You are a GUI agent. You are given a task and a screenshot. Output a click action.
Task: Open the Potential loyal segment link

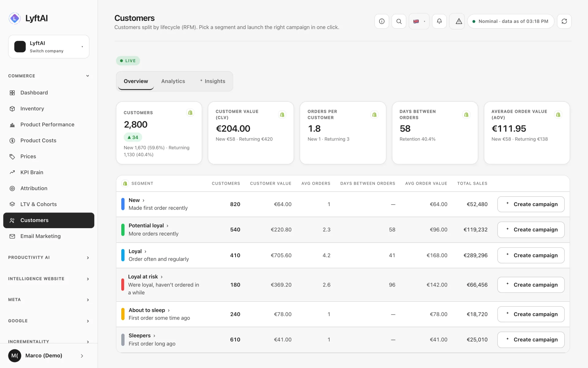pyautogui.click(x=149, y=226)
